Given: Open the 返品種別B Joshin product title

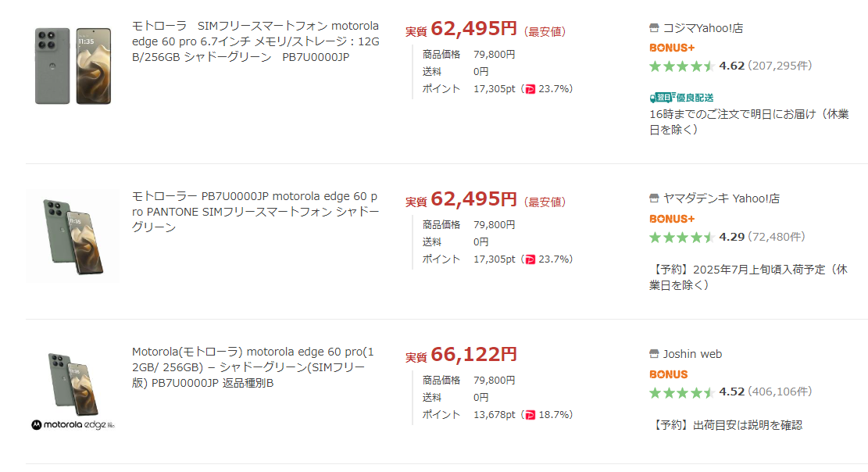Looking at the screenshot, I should coord(253,367).
